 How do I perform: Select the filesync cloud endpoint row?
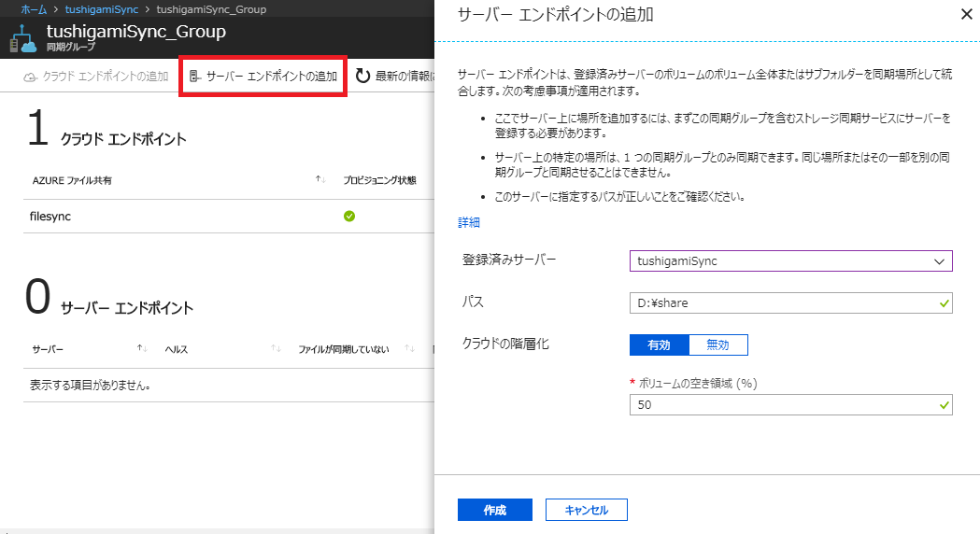[x=229, y=216]
